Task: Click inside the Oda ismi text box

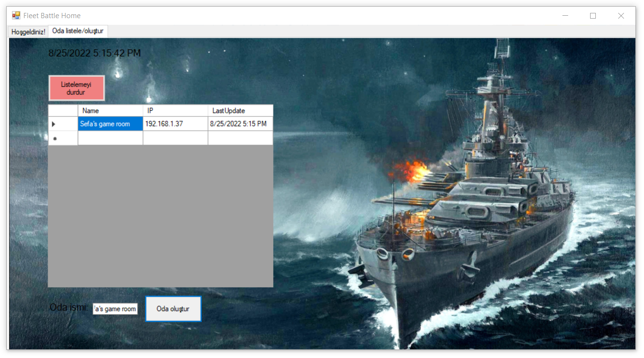Action: point(115,308)
